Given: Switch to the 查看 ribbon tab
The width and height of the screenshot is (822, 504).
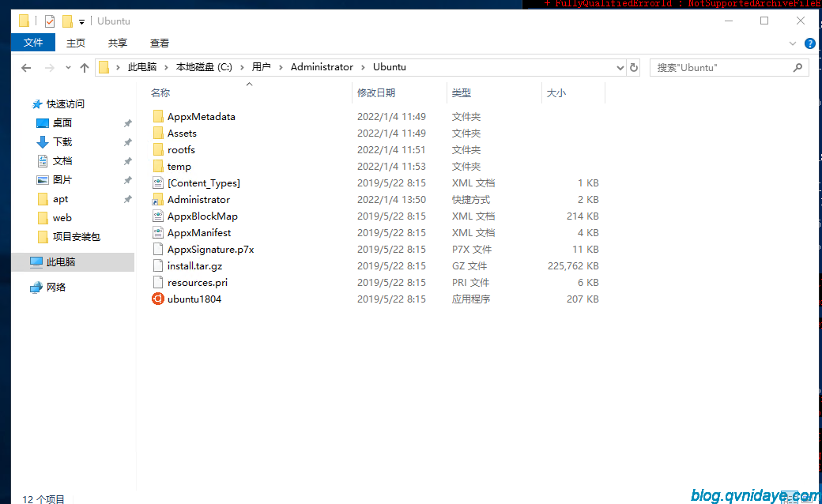Looking at the screenshot, I should [x=160, y=43].
